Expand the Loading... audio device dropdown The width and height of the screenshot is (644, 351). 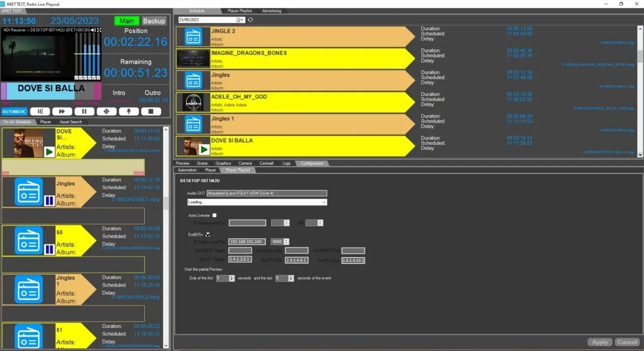tap(324, 202)
